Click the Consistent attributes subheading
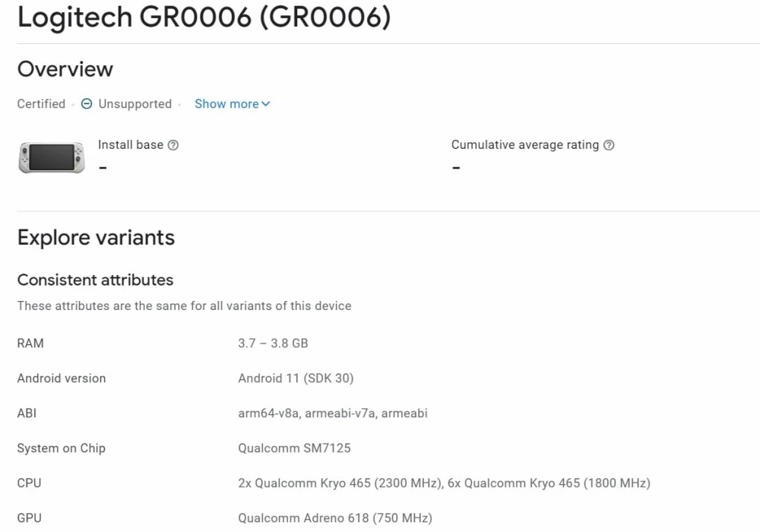Image resolution: width=760 pixels, height=532 pixels. [x=95, y=280]
